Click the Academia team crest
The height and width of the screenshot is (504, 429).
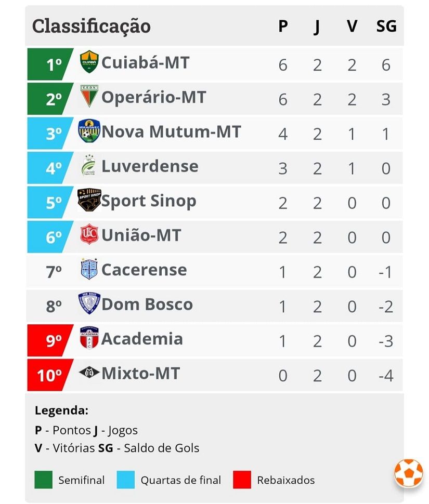pos(89,338)
